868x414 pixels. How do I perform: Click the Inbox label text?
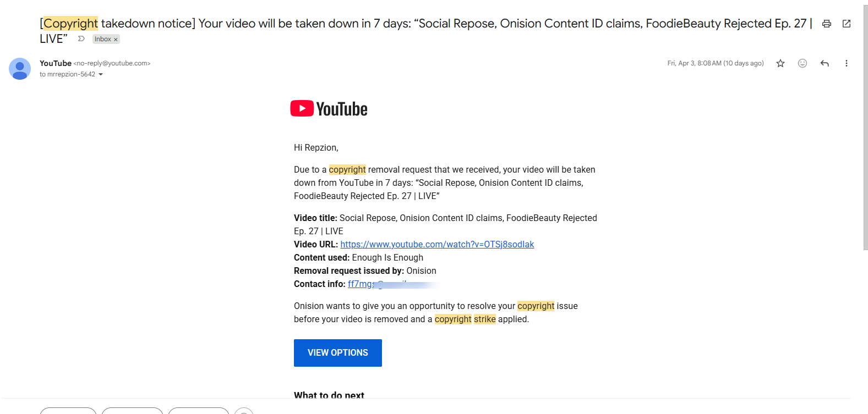[102, 39]
